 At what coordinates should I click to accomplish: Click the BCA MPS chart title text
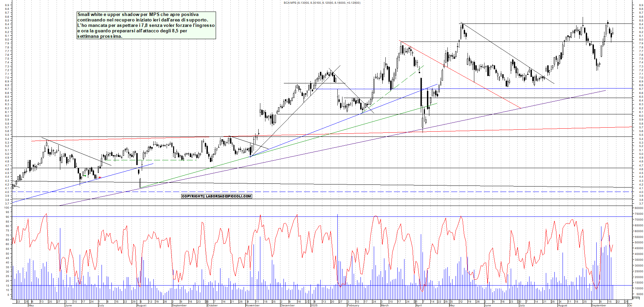322,3
